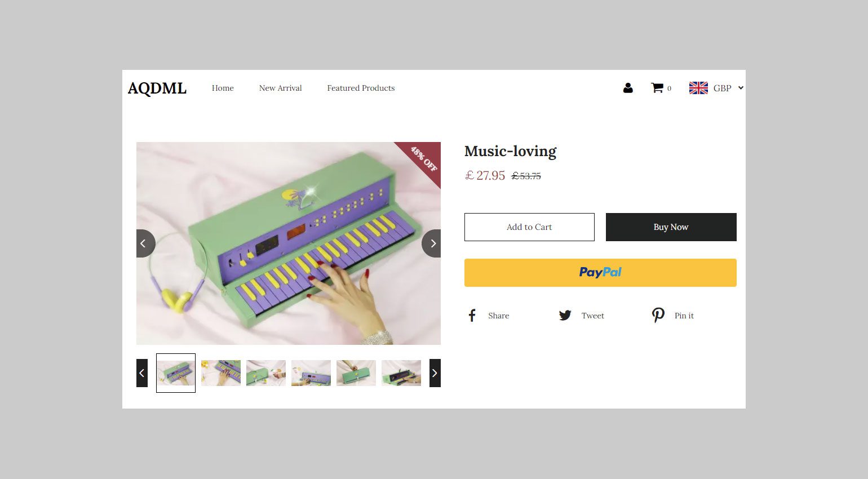Show next product image with right arrow

click(432, 243)
